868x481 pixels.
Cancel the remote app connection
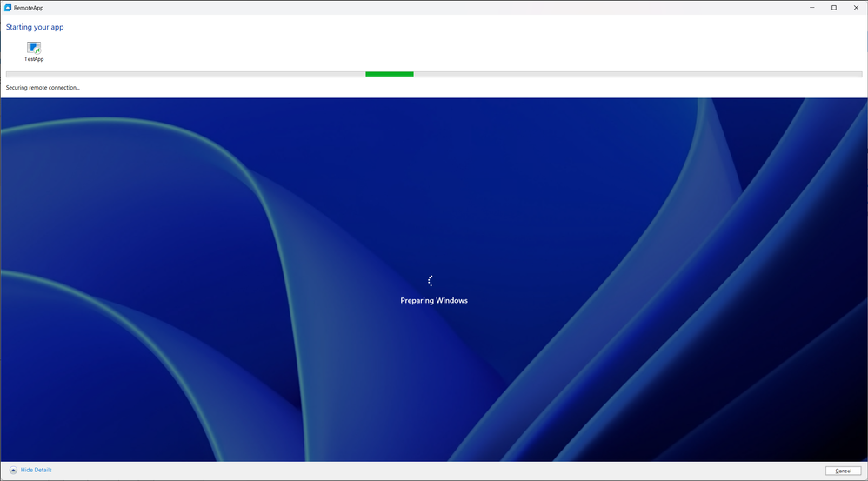843,471
